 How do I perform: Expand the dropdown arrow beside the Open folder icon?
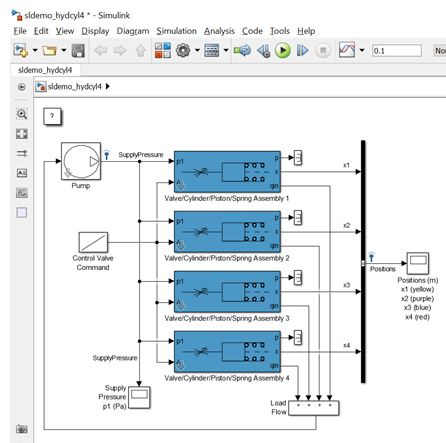click(x=64, y=51)
